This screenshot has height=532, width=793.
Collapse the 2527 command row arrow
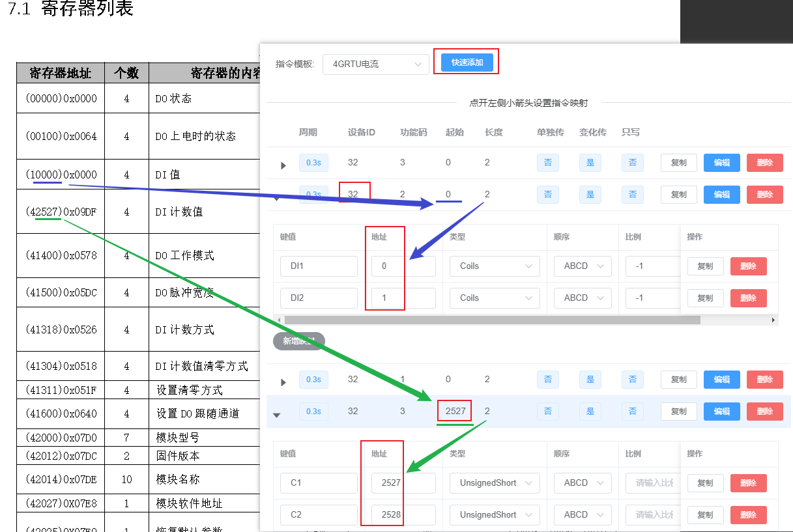pyautogui.click(x=276, y=415)
